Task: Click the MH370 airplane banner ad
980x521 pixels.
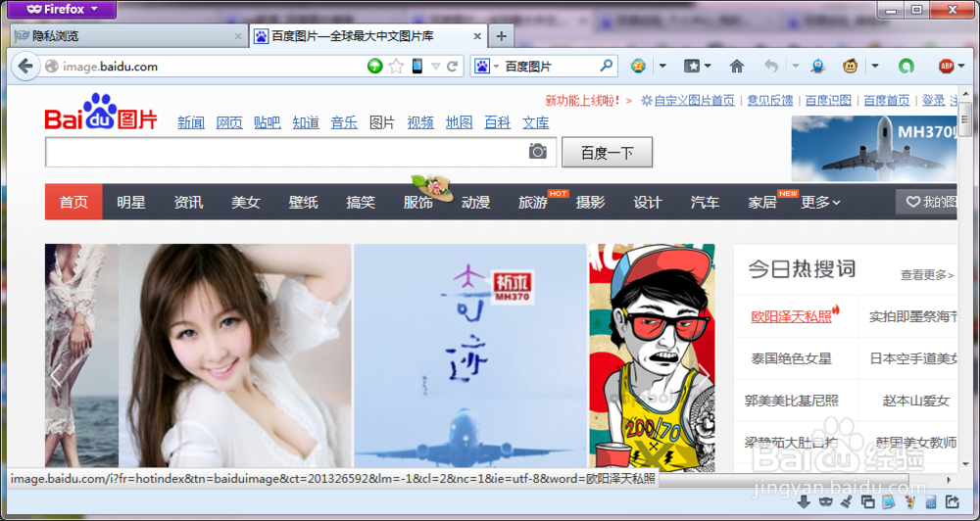Action: click(x=874, y=149)
